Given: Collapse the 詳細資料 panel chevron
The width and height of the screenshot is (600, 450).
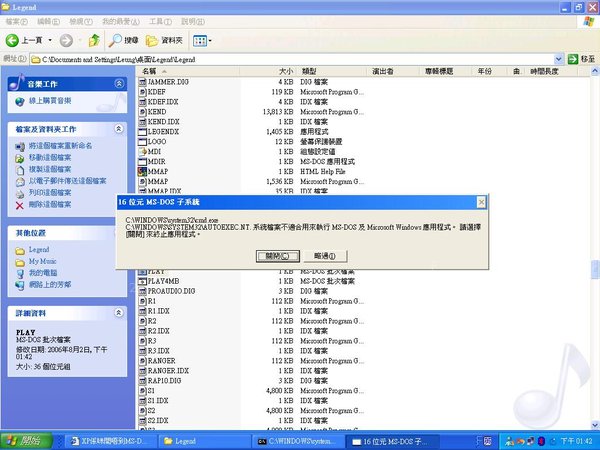Looking at the screenshot, I should (x=119, y=313).
